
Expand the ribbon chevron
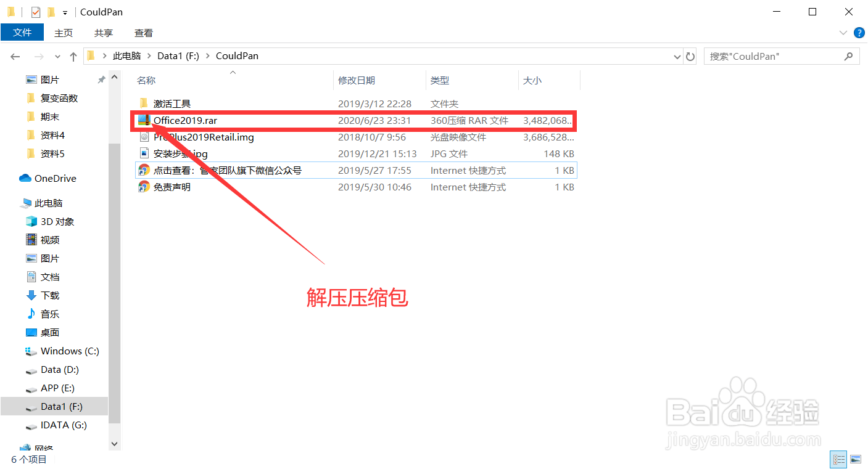[x=843, y=33]
